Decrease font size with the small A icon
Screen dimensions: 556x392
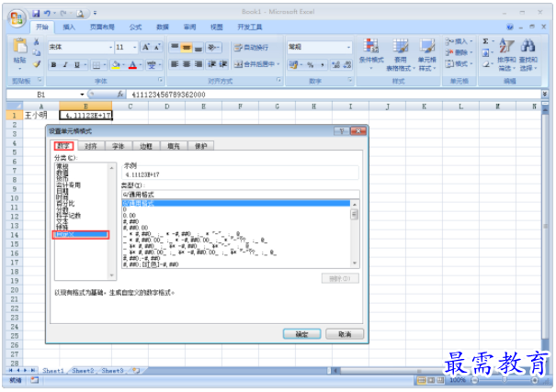[x=157, y=47]
